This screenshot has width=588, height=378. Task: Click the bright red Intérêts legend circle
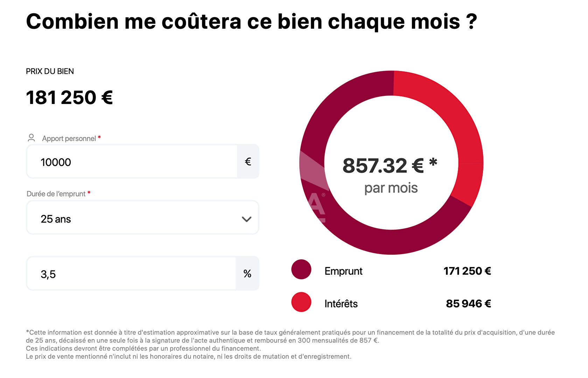301,302
